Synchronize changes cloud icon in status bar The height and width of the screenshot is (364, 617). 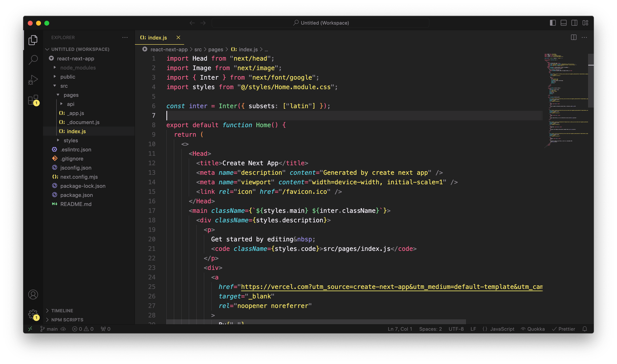63,329
